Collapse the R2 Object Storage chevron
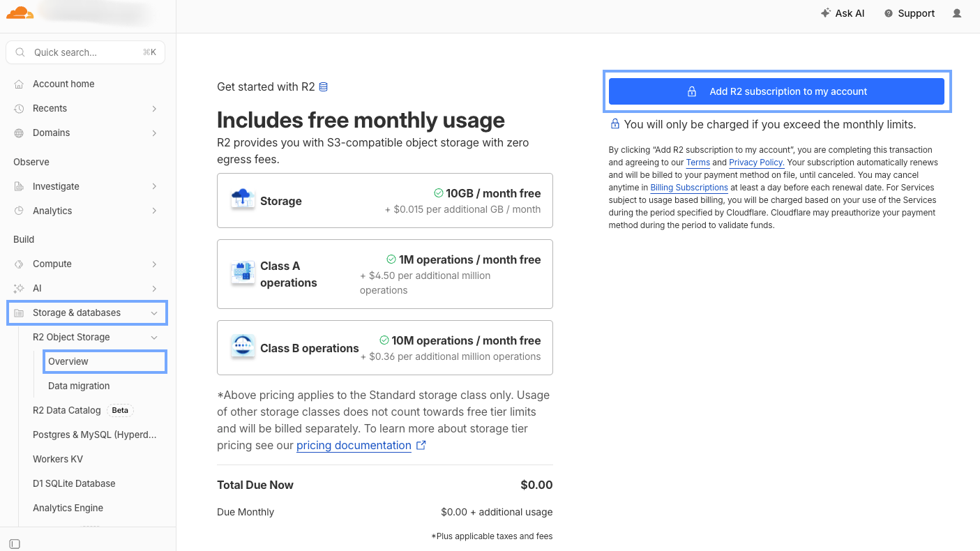The height and width of the screenshot is (551, 980). (x=154, y=337)
